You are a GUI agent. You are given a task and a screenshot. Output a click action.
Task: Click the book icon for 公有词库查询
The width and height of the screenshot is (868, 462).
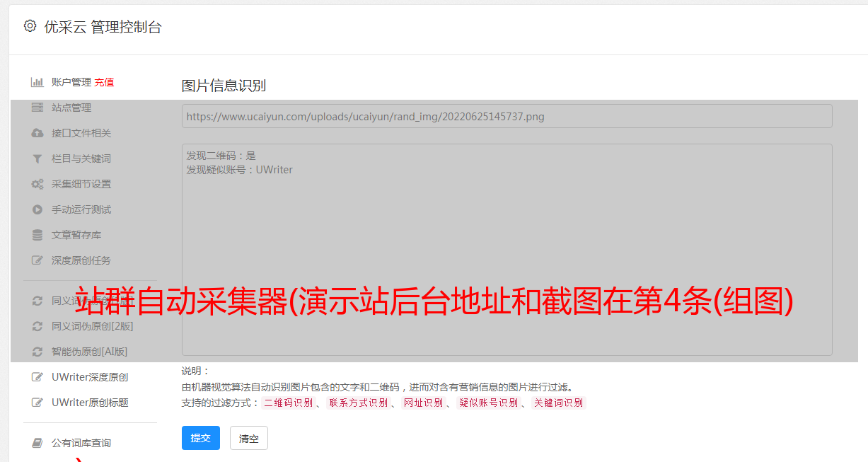point(37,443)
